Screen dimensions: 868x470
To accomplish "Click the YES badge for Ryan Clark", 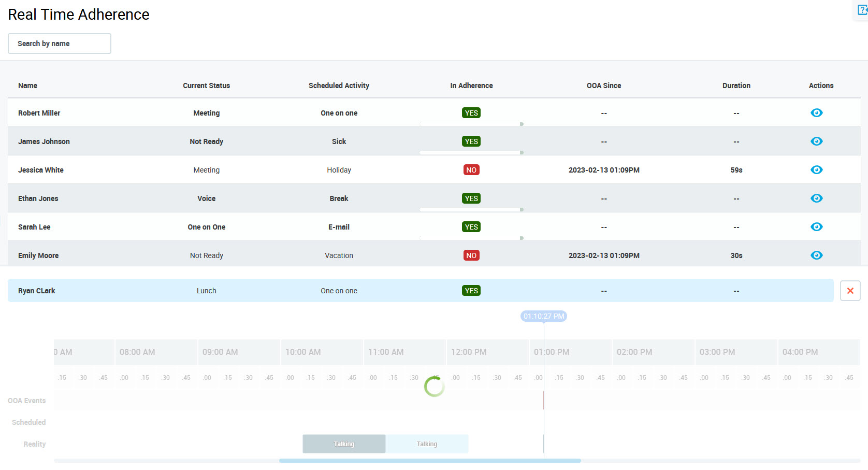I will coord(471,291).
